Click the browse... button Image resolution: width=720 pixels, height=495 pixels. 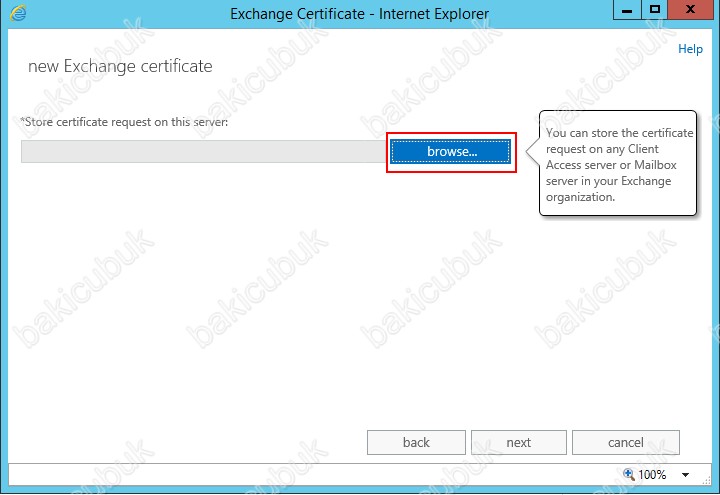click(450, 152)
